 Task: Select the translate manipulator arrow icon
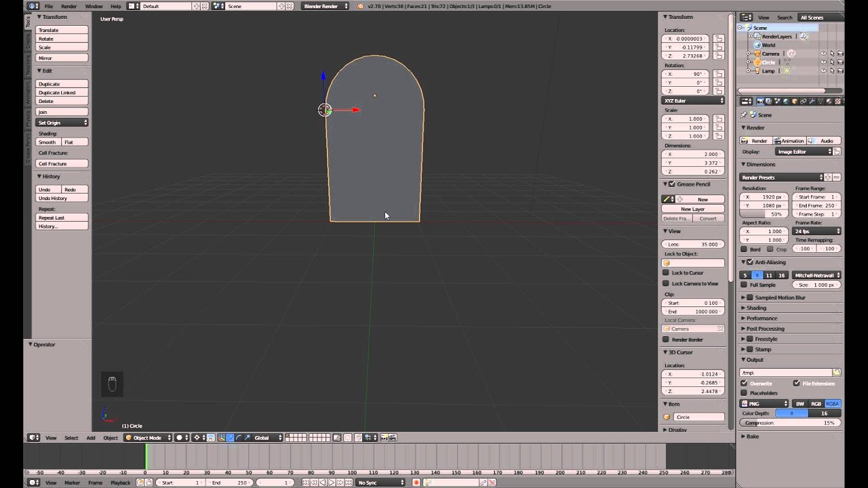pyautogui.click(x=231, y=438)
